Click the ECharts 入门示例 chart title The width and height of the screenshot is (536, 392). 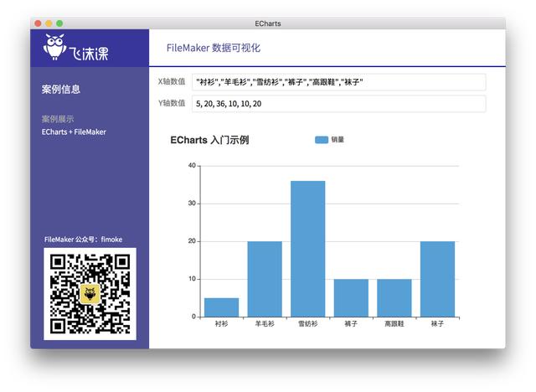[x=209, y=140]
